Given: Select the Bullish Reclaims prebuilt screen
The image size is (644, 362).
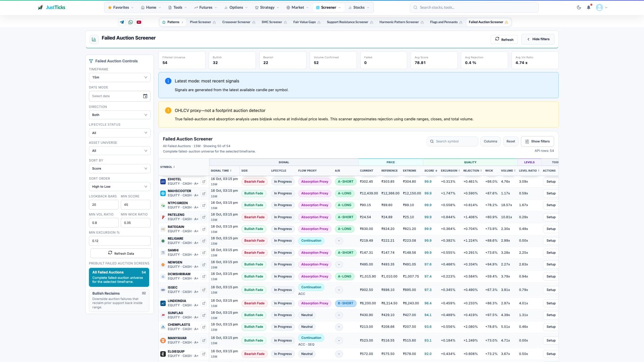Looking at the screenshot, I should (x=119, y=300).
